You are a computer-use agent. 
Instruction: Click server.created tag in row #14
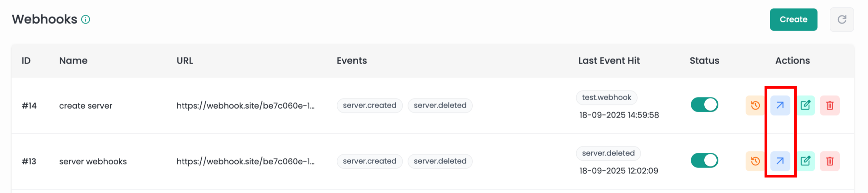pyautogui.click(x=370, y=105)
